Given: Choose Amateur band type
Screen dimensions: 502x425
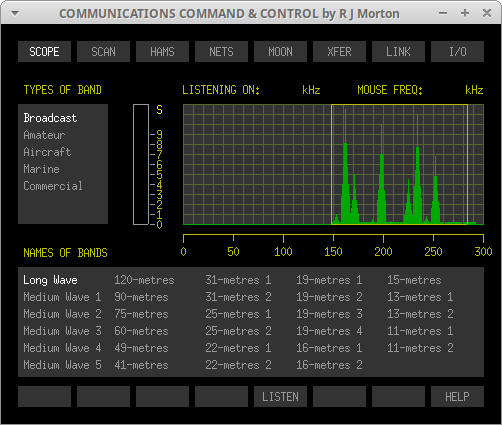Looking at the screenshot, I should pyautogui.click(x=44, y=135).
